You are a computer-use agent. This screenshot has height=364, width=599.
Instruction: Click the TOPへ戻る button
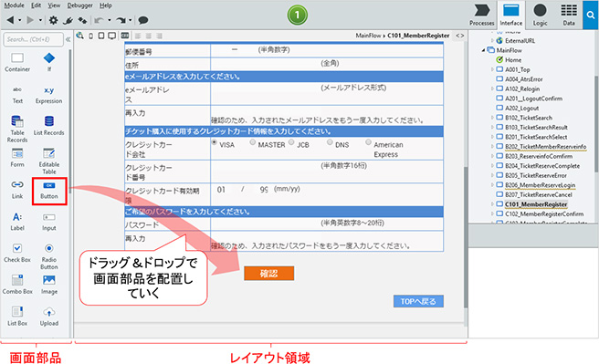coord(418,301)
